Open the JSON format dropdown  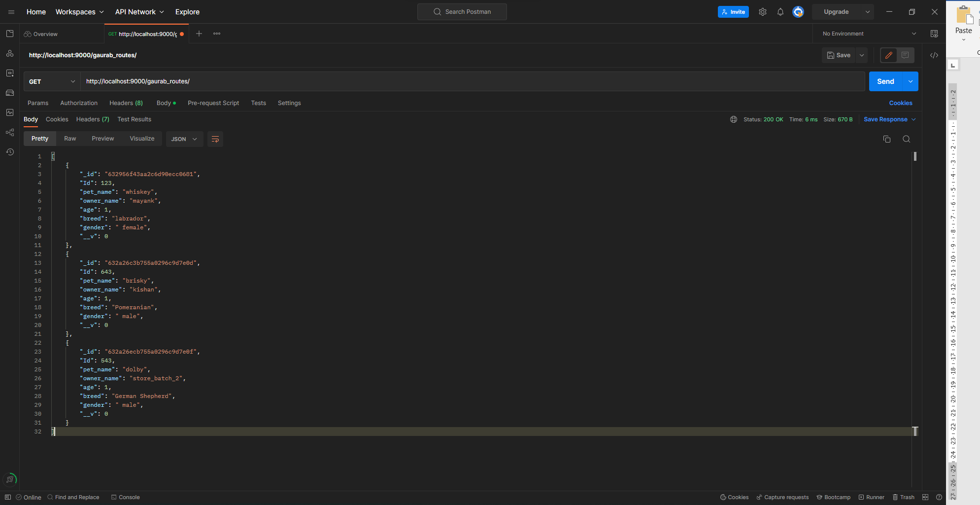click(184, 139)
